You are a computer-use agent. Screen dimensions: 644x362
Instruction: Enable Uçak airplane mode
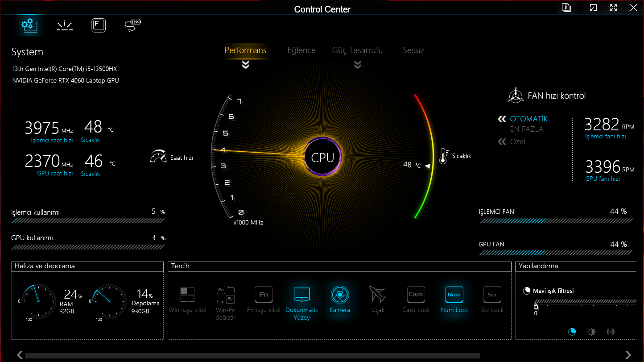(378, 300)
